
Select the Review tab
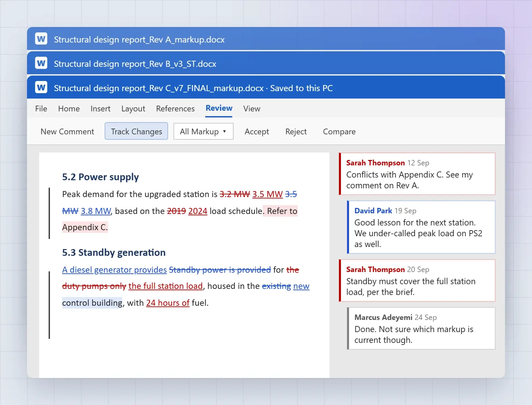tap(219, 108)
